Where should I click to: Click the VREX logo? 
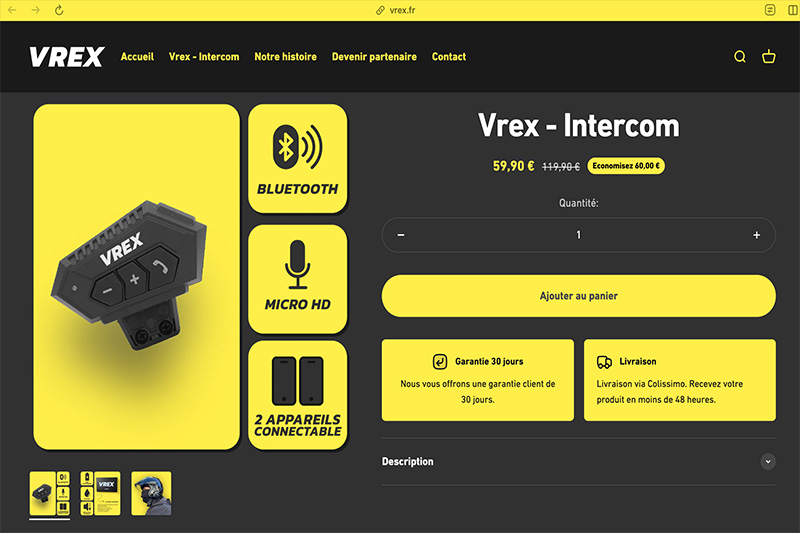tap(67, 57)
